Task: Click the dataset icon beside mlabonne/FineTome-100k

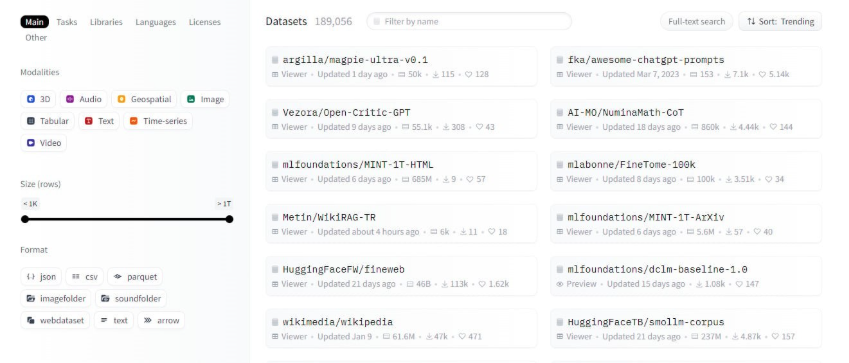Action: tap(560, 165)
